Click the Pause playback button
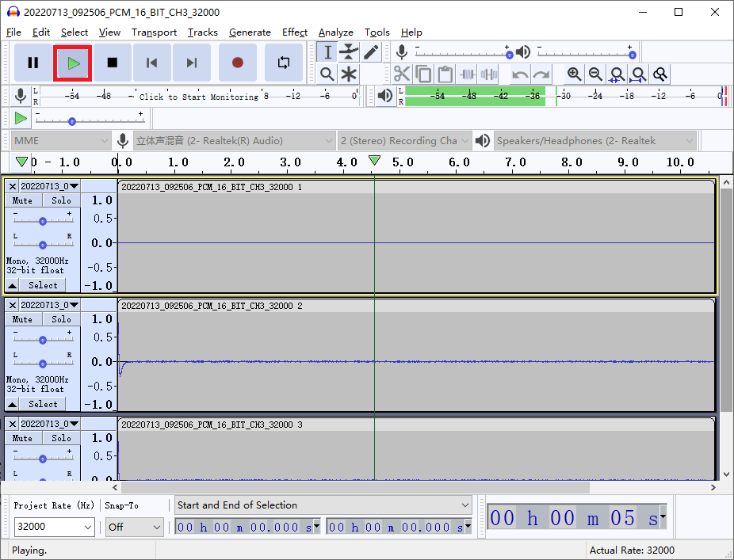 pos(33,63)
